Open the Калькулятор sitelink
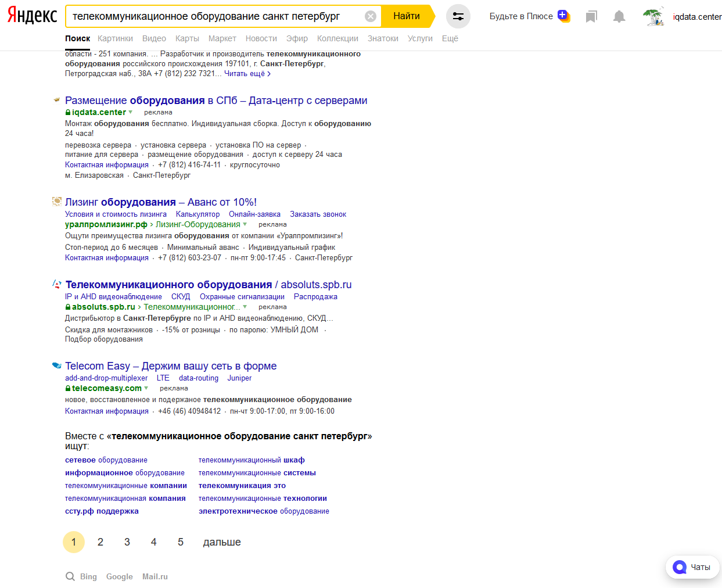 point(197,214)
